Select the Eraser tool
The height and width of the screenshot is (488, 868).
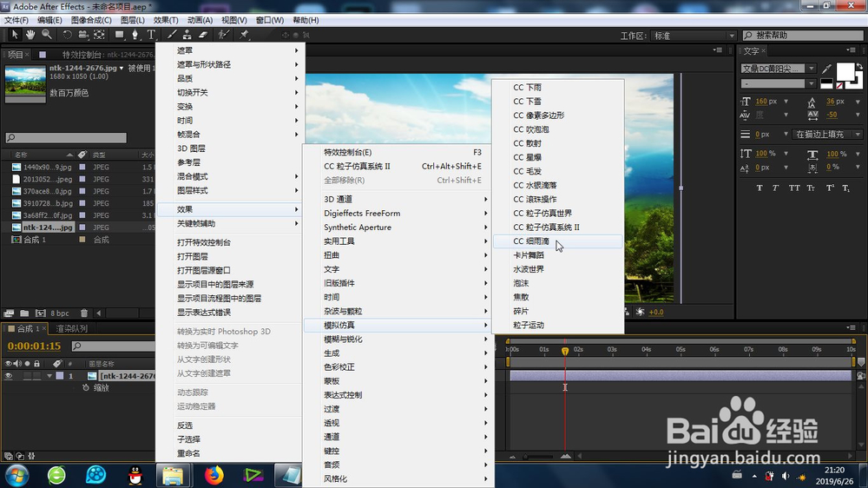pos(202,35)
